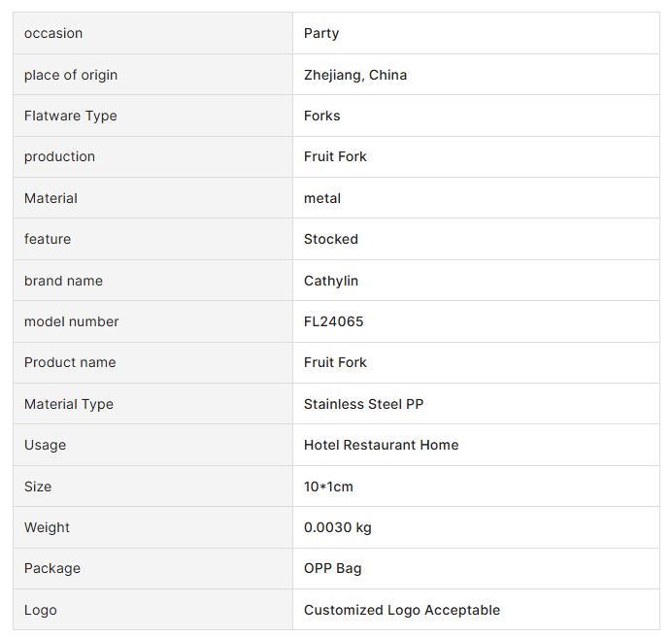
Task: Click the 'occasion' attribute label
Action: pos(53,33)
